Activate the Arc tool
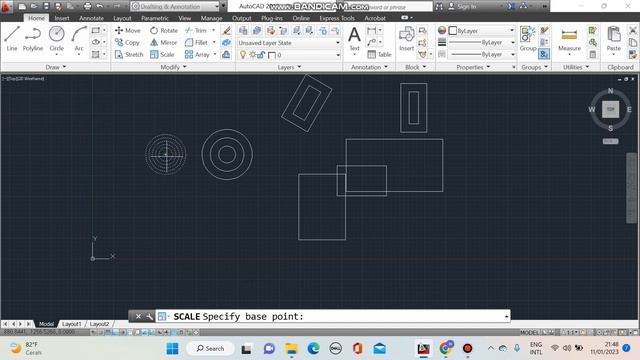 [79, 38]
